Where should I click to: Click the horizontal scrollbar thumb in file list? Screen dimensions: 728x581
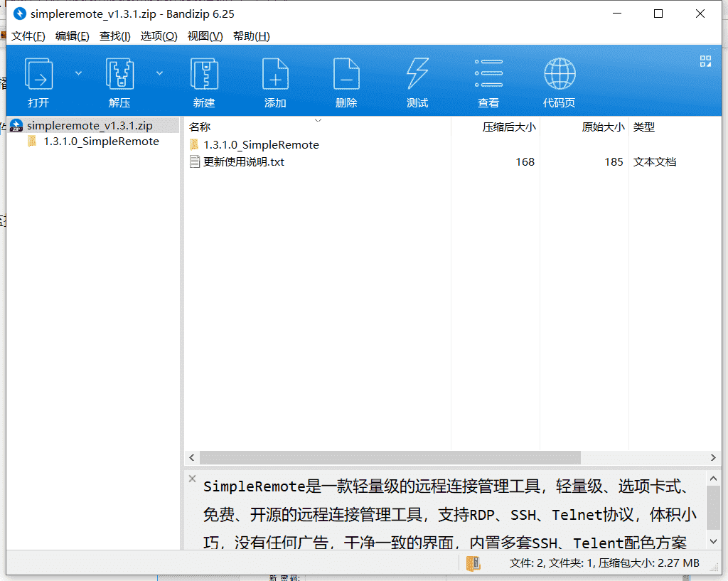390,457
